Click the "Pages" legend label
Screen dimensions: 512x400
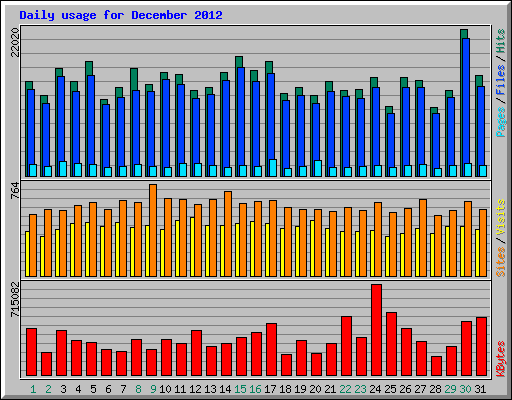501,122
